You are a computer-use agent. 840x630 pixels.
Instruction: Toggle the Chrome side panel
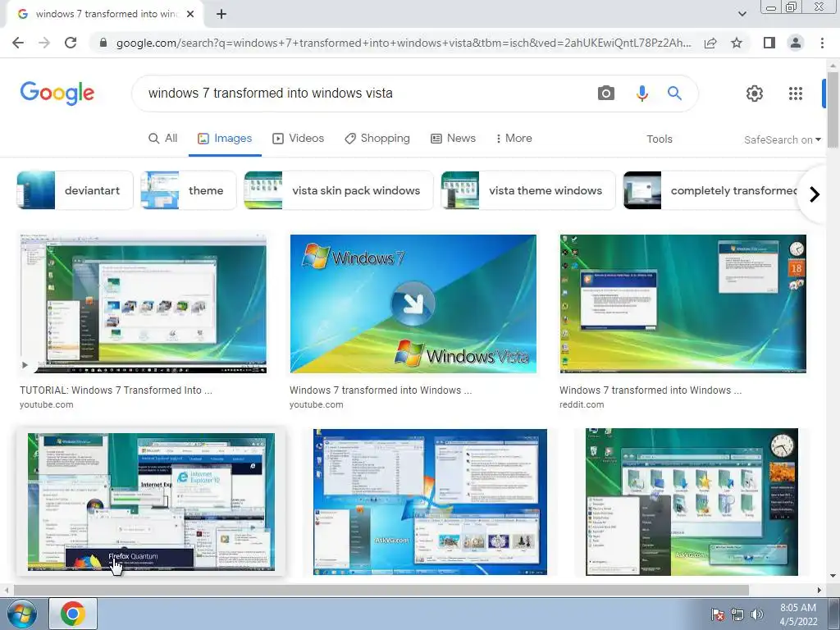[769, 43]
